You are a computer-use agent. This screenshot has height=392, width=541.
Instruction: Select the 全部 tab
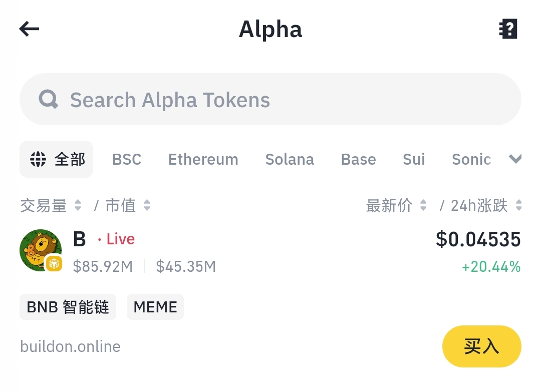coord(56,159)
